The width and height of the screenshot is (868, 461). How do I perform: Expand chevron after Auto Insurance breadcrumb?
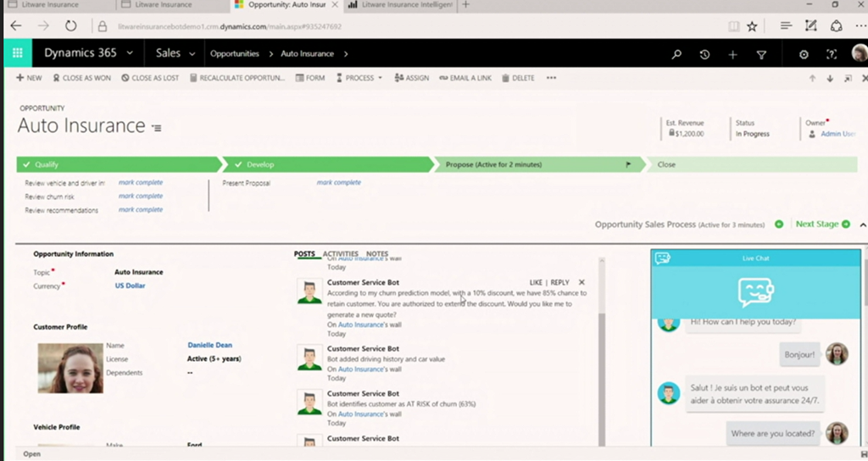pos(346,53)
